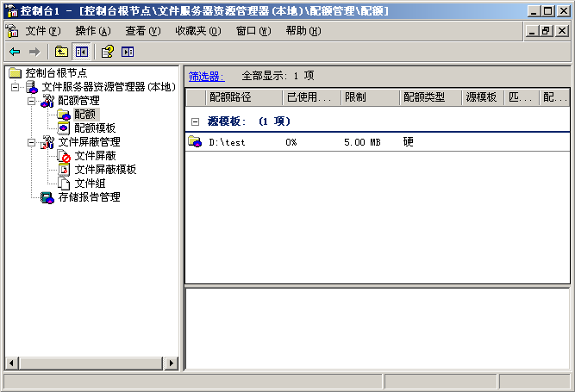
Task: Select 控制台根节点 in the tree
Action: tap(56, 73)
